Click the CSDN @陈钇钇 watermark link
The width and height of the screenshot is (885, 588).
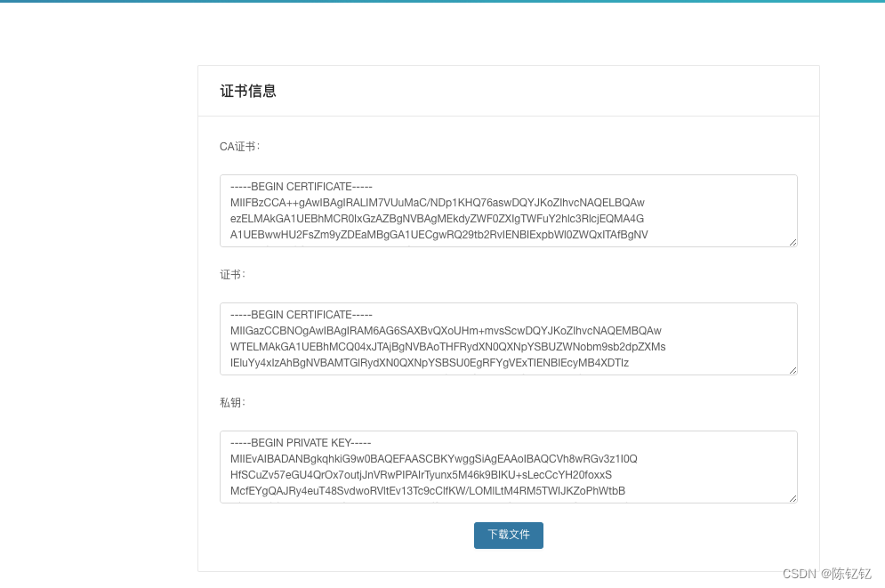828,574
